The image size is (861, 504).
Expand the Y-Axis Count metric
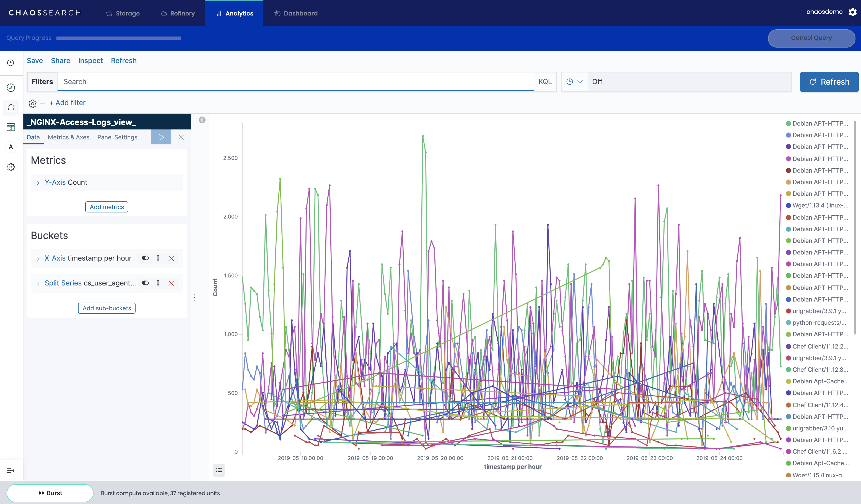point(38,183)
